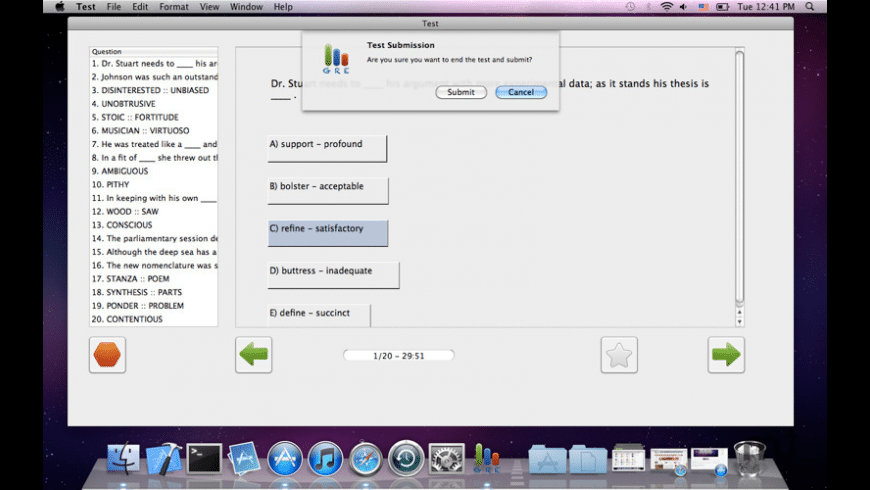Open the Trash in the dock
Viewport: 870px width, 490px height.
click(x=749, y=458)
